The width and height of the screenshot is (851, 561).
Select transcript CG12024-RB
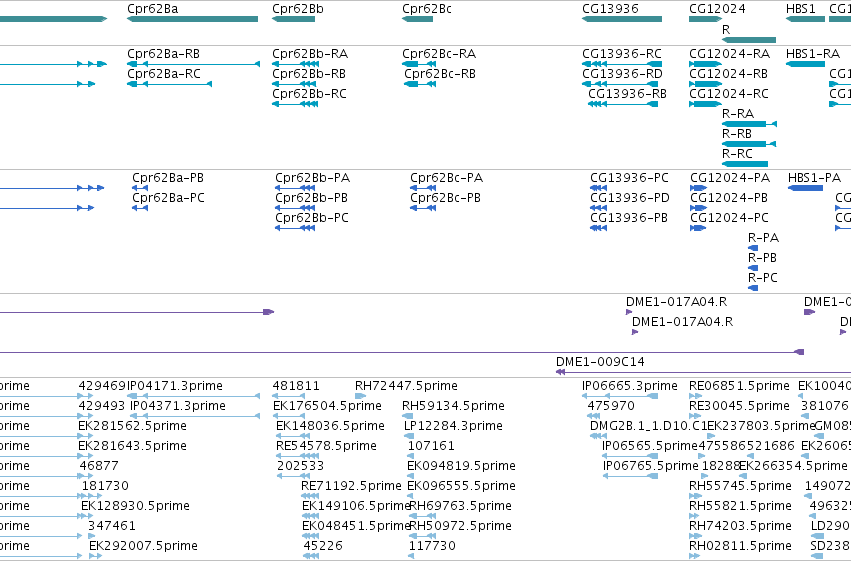705,84
